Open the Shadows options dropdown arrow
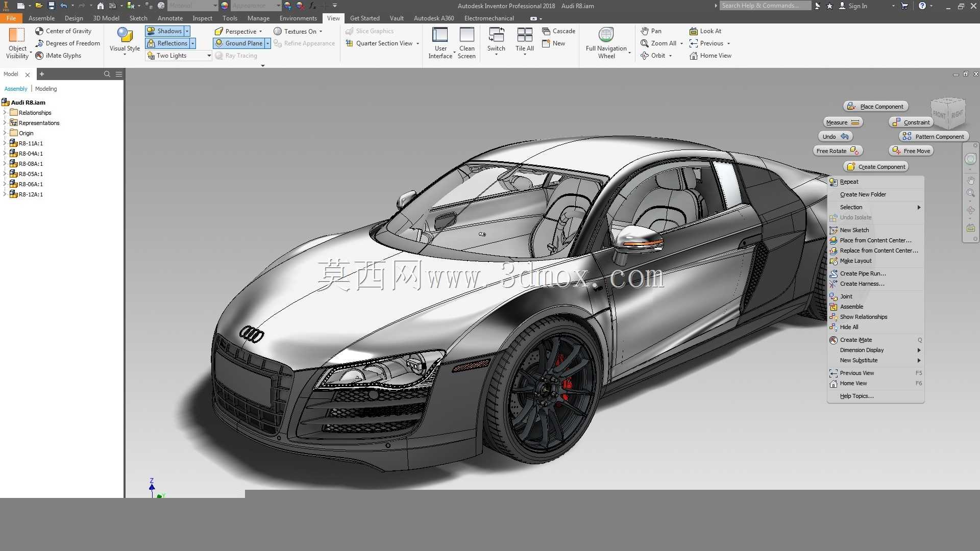The height and width of the screenshot is (551, 980). point(187,31)
